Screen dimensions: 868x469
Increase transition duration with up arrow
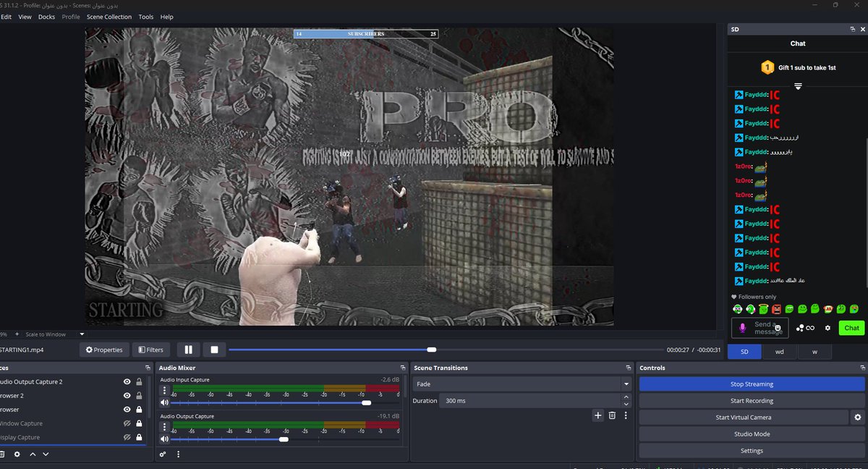click(626, 397)
